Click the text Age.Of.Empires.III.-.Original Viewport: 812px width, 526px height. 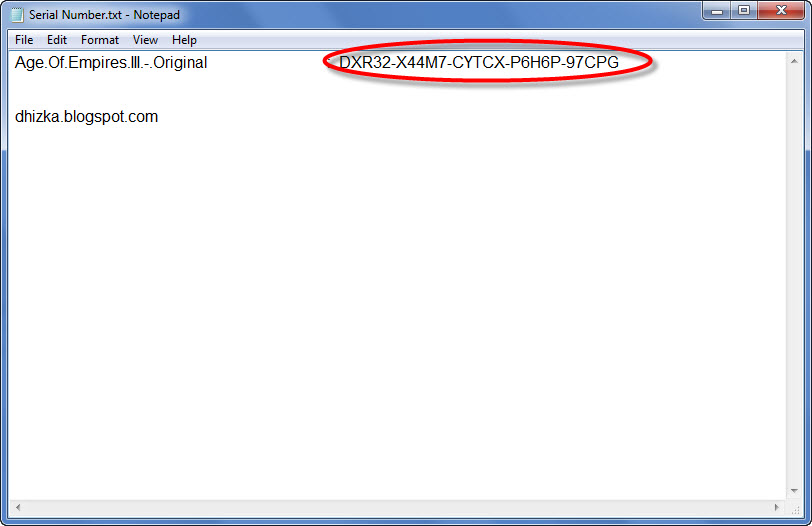111,63
